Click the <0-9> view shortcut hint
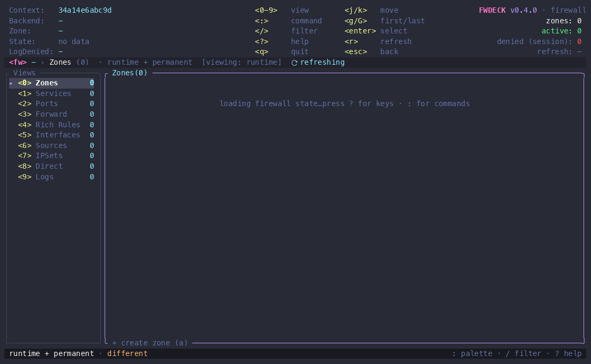591x364 pixels. [x=281, y=10]
